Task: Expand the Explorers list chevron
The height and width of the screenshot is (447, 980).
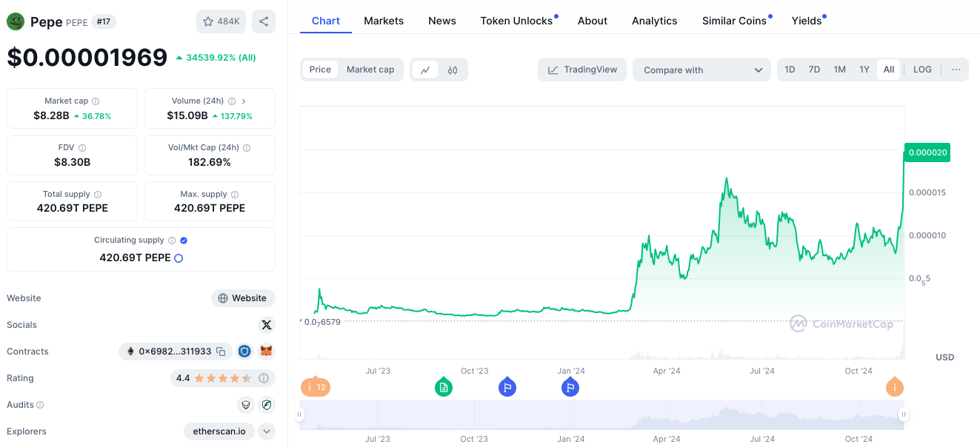Action: [266, 431]
